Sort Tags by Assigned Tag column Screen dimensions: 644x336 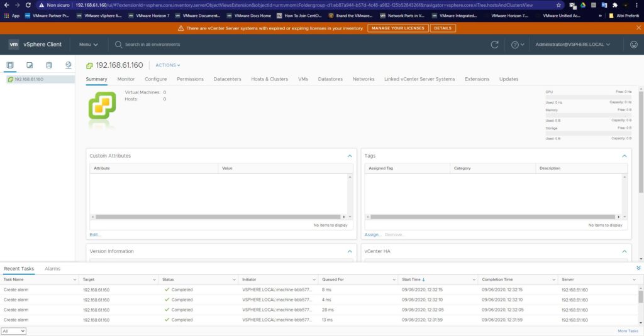pos(380,168)
